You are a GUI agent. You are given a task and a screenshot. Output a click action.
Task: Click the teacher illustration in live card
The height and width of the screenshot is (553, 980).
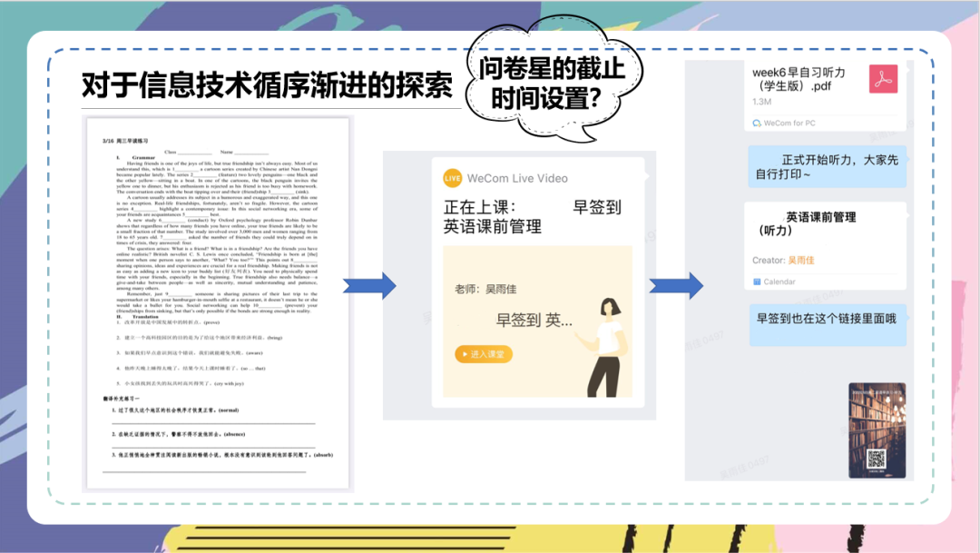[603, 347]
